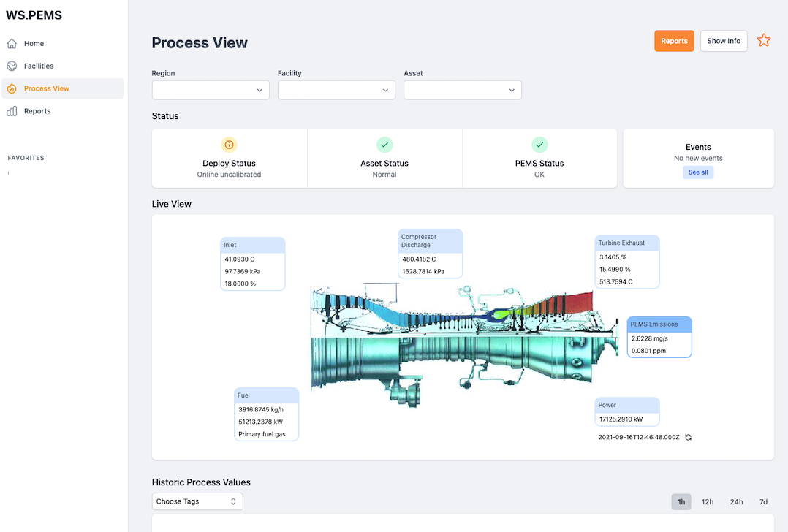Switch time range to 24h
Viewport: 788px width, 532px height.
click(x=736, y=502)
